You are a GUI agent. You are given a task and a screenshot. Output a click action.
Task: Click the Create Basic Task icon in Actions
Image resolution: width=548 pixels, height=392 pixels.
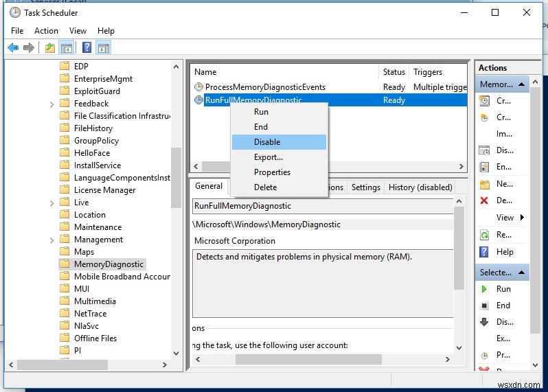[x=484, y=101]
